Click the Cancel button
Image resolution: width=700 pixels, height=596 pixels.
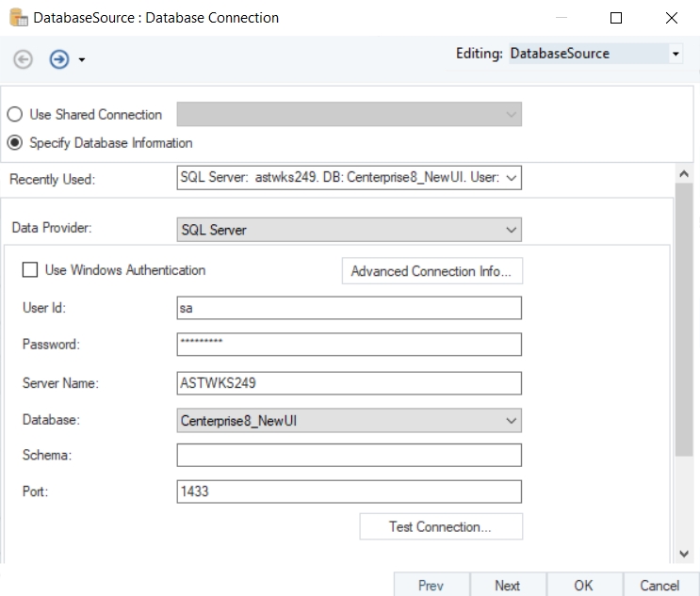pos(659,585)
